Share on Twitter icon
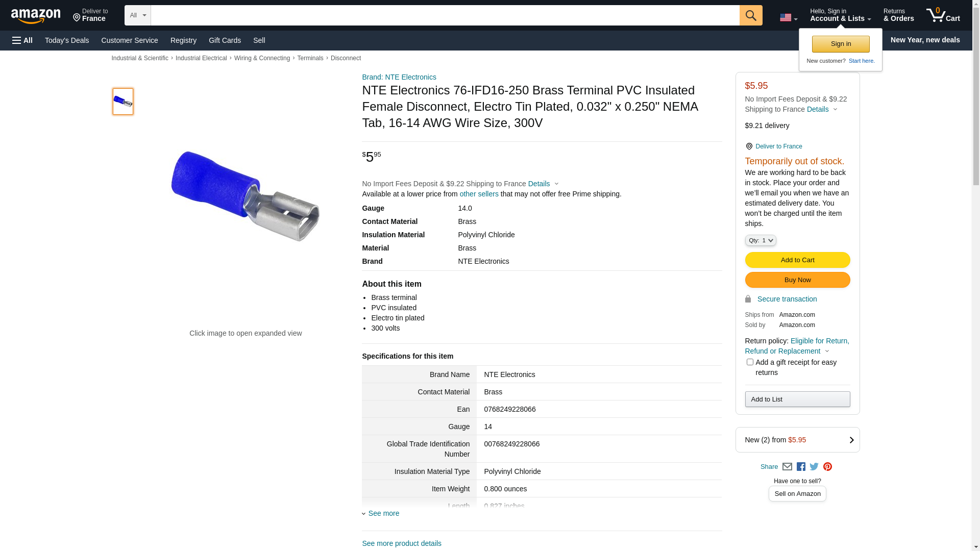The image size is (980, 551). 814,467
